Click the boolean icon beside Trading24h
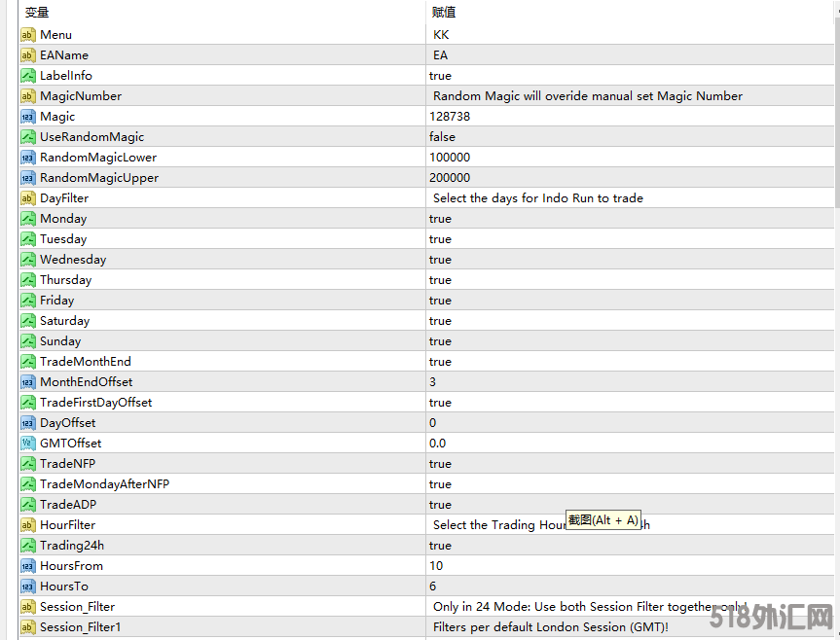The width and height of the screenshot is (840, 640). (x=27, y=546)
